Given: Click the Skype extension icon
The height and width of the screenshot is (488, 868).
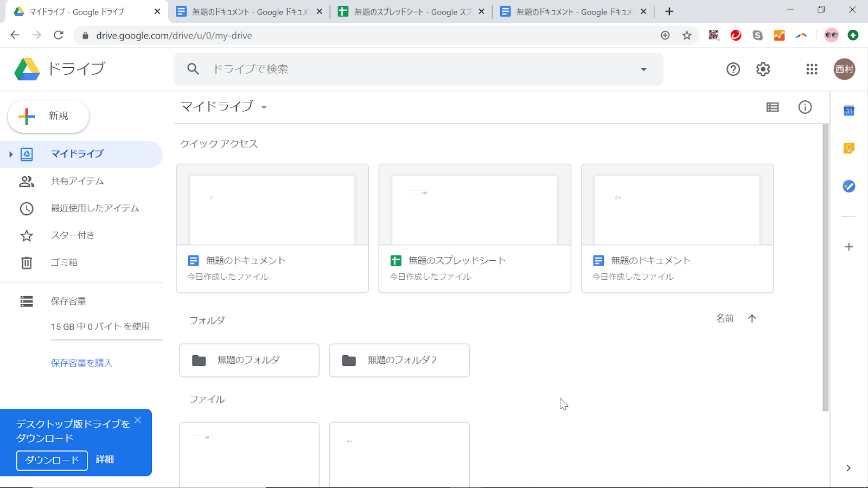Looking at the screenshot, I should (758, 35).
